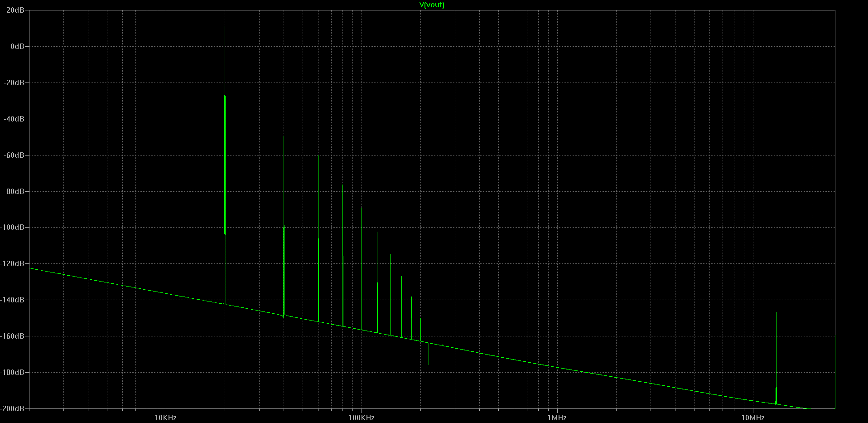This screenshot has width=868, height=423.
Task: Click the -160dB axis label
Action: click(x=13, y=336)
